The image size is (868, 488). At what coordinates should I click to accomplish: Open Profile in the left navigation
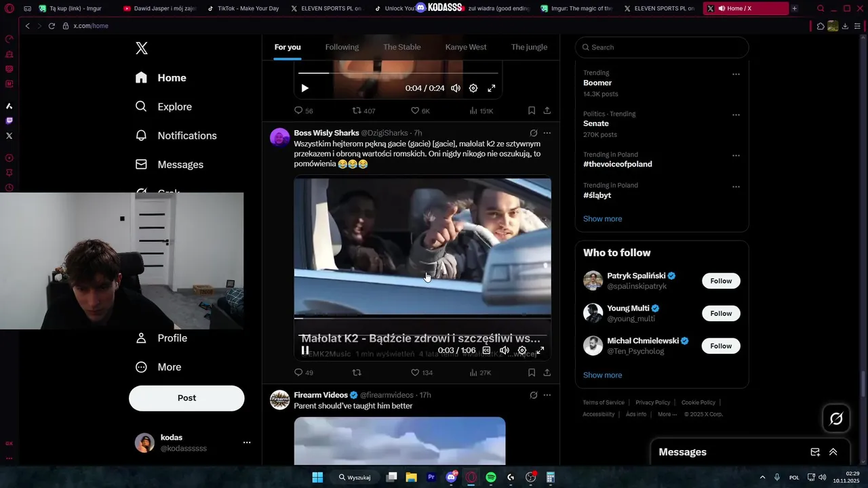161,338
